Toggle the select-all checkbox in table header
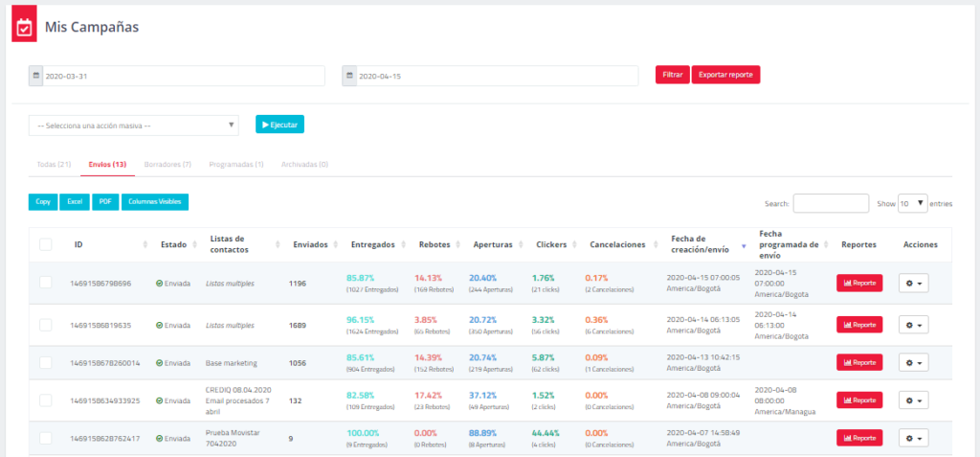Image resolution: width=980 pixels, height=457 pixels. coord(45,244)
